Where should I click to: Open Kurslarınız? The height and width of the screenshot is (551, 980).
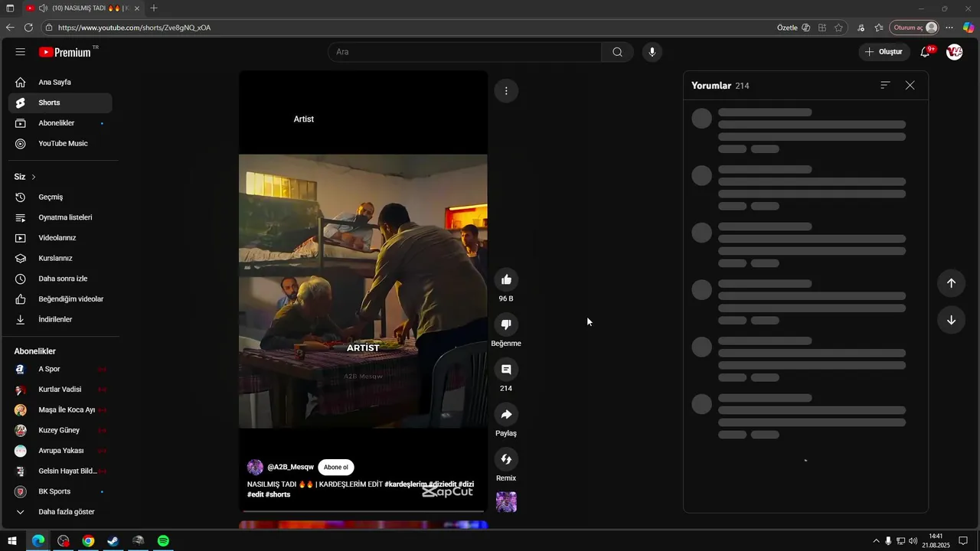coord(60,259)
